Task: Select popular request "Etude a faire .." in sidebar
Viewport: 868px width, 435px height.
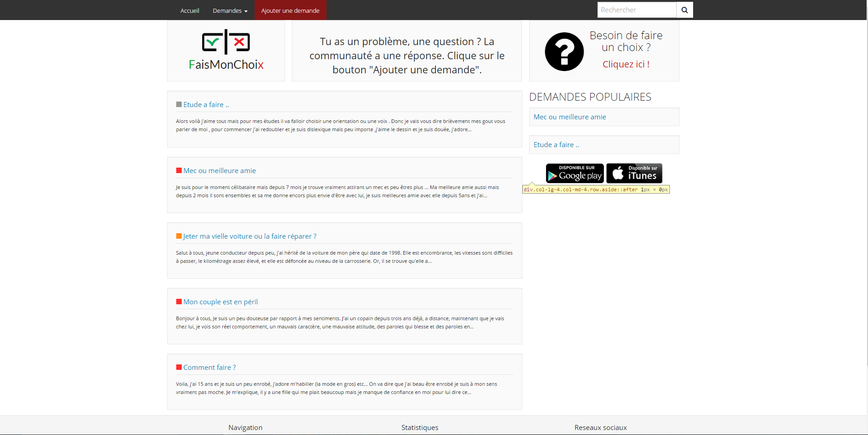Action: click(556, 145)
